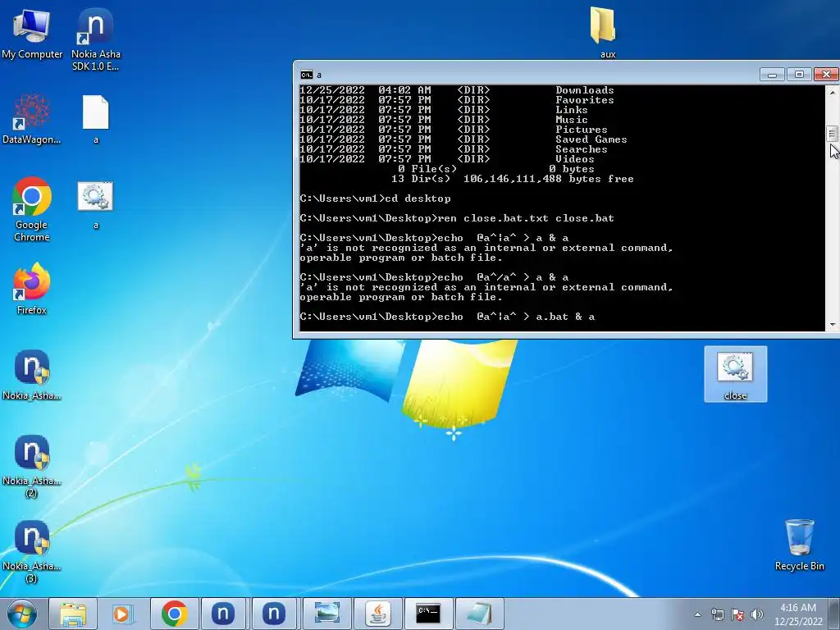The width and height of the screenshot is (840, 630).
Task: Open Chrome from the taskbar
Action: 174,614
